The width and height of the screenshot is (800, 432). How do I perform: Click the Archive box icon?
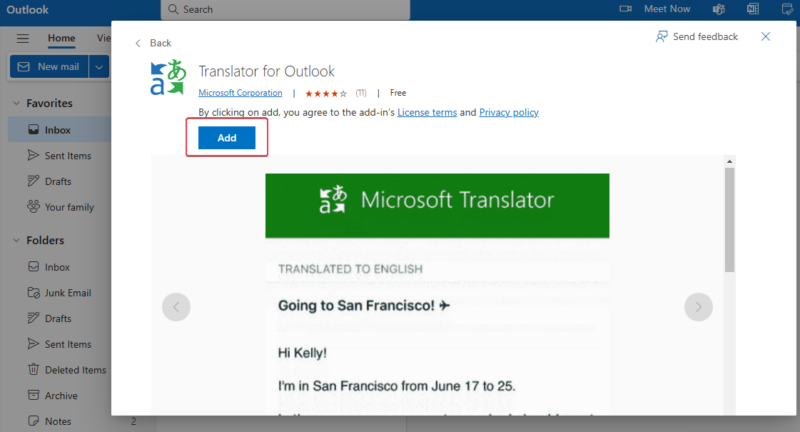(x=33, y=395)
